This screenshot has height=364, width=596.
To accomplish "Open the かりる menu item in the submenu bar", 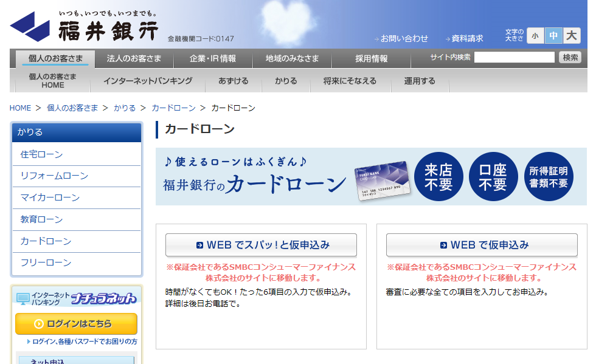I will [286, 81].
